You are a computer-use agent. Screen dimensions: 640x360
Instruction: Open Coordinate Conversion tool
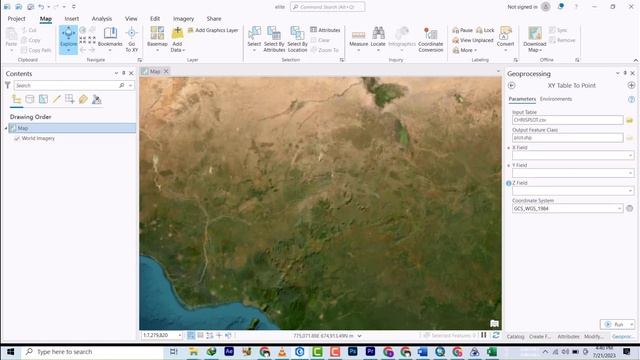pos(431,40)
